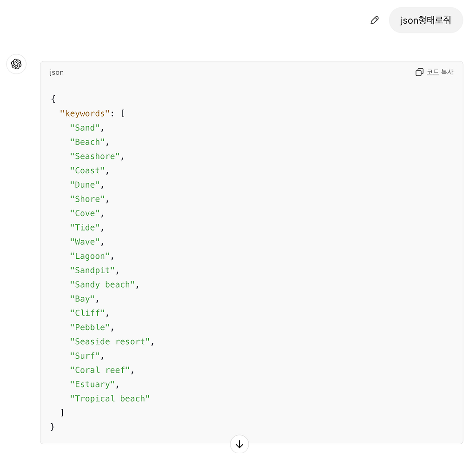Click the json형태로줘 message bubble
Viewport: 476px width, 453px height.
[x=426, y=20]
